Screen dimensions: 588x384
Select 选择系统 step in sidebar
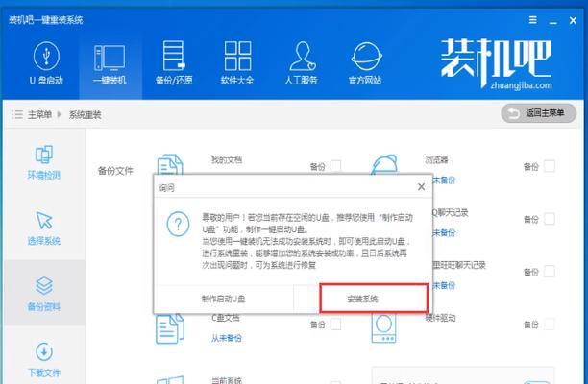tap(44, 228)
